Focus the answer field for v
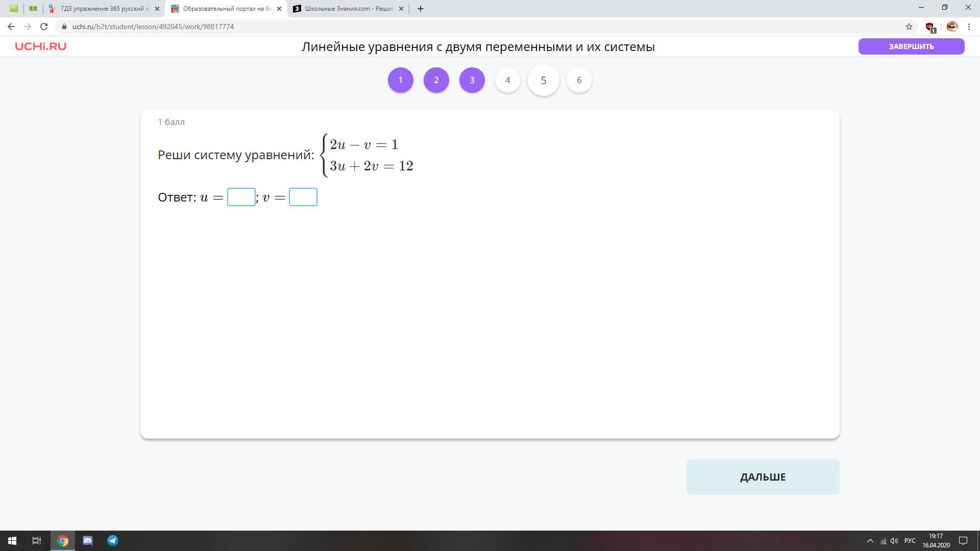The width and height of the screenshot is (980, 551). 303,197
